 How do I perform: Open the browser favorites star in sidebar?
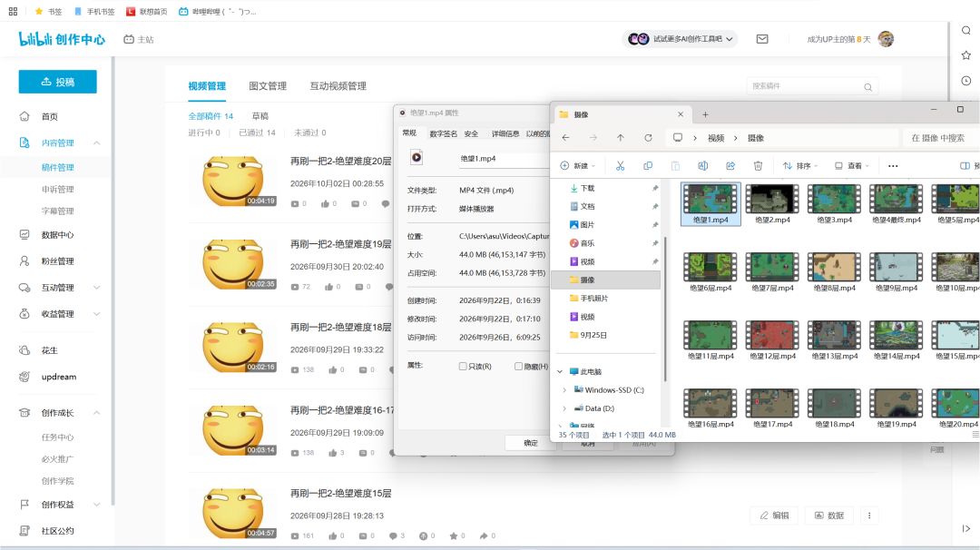pos(965,55)
